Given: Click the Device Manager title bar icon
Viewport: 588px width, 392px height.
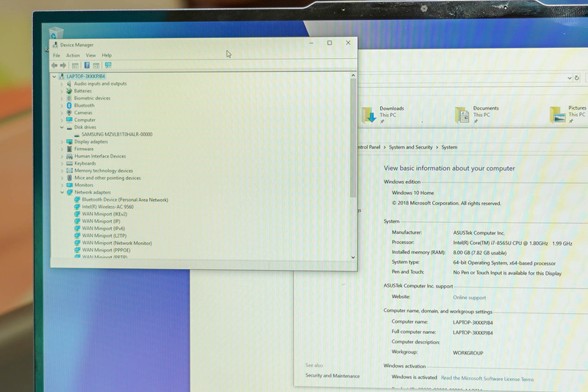Looking at the screenshot, I should pos(56,45).
